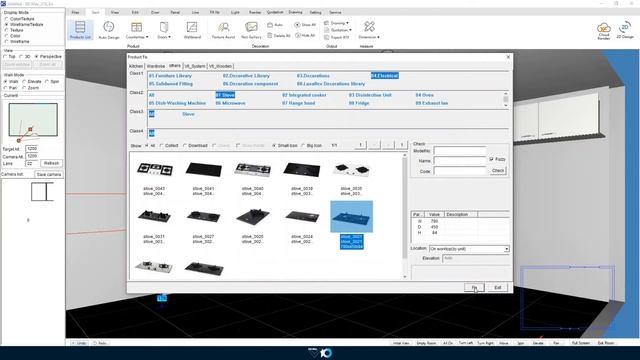Open the Products List tool
The width and height of the screenshot is (640, 360).
tap(80, 30)
